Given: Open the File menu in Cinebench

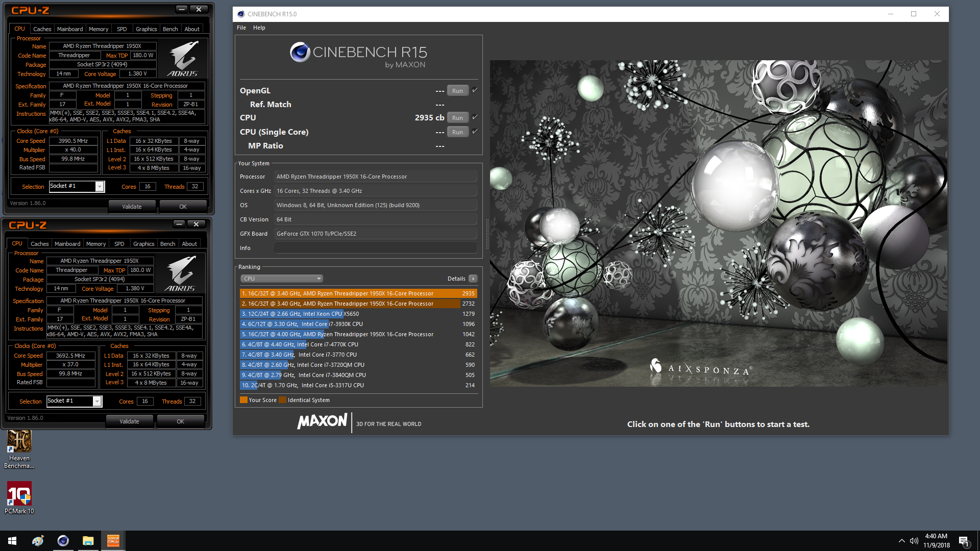Looking at the screenshot, I should pyautogui.click(x=241, y=28).
